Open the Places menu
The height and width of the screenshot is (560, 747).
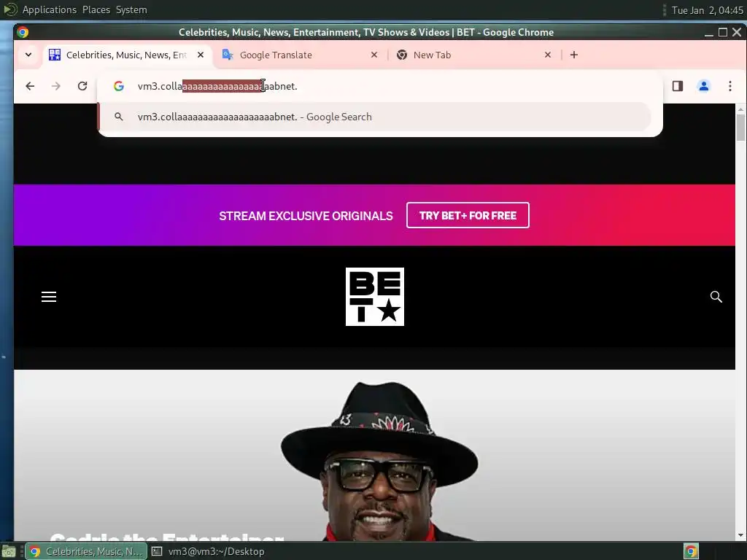pyautogui.click(x=96, y=9)
